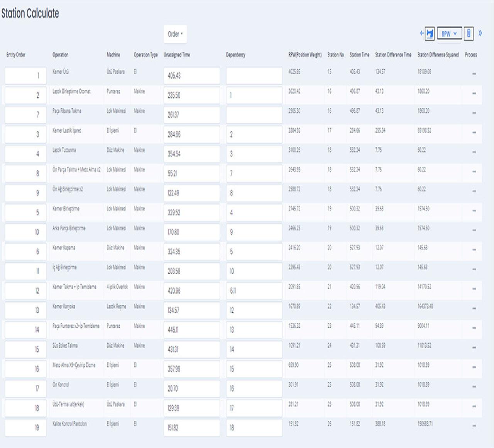The width and height of the screenshot is (494, 448).
Task: Click the sewing machine icon in toolbar
Action: point(430,34)
